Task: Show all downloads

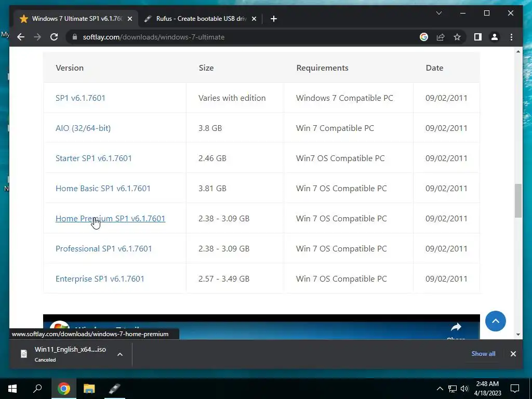Action: coord(483,353)
